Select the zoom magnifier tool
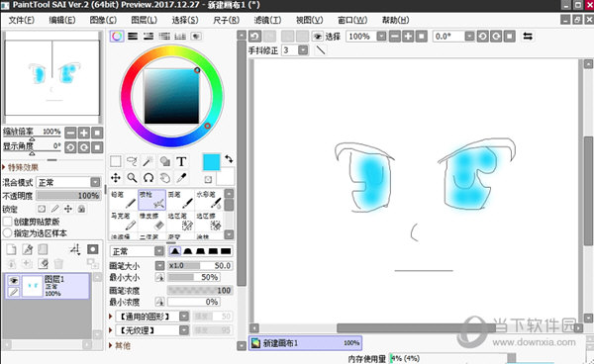 tap(132, 177)
